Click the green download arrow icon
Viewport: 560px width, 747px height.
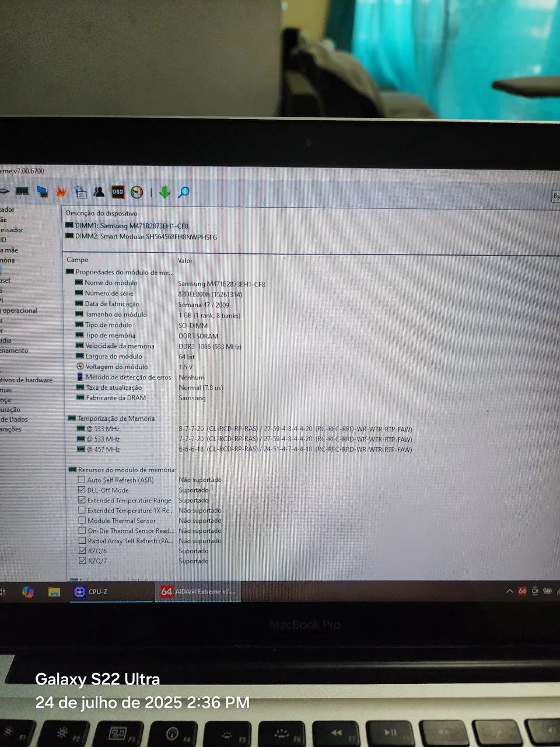pyautogui.click(x=164, y=192)
